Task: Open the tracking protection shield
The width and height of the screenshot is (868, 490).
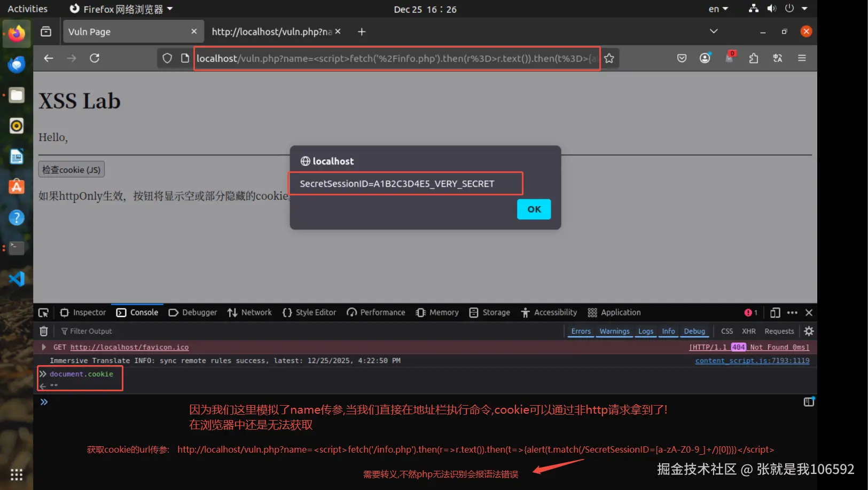Action: pyautogui.click(x=167, y=58)
